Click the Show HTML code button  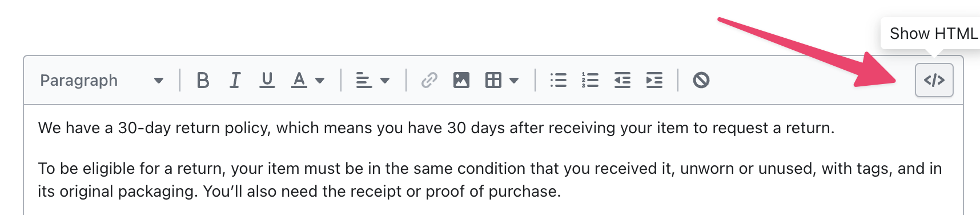point(934,80)
